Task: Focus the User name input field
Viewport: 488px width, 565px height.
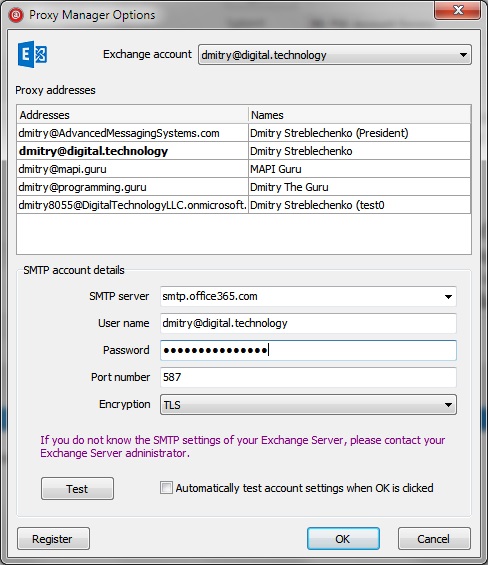Action: [x=308, y=323]
